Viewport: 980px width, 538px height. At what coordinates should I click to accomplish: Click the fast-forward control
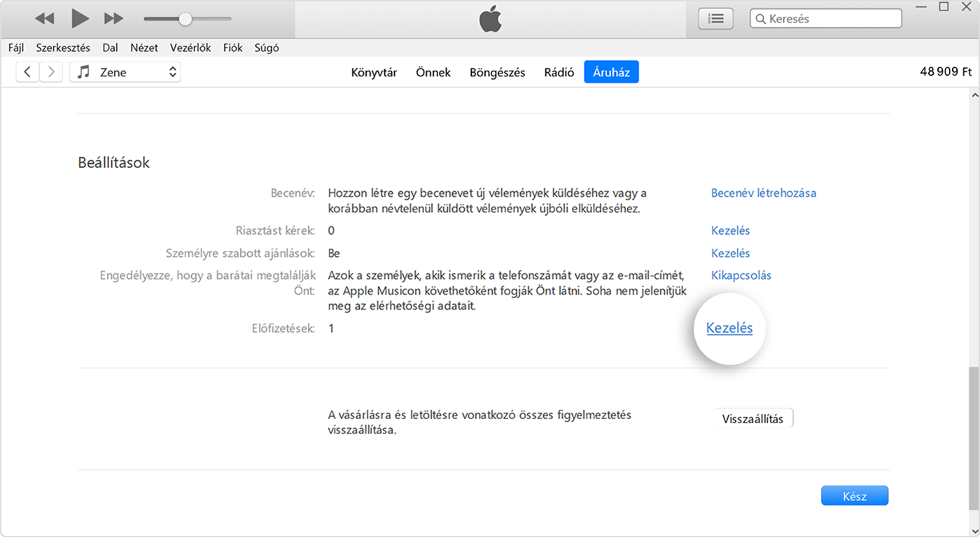113,18
